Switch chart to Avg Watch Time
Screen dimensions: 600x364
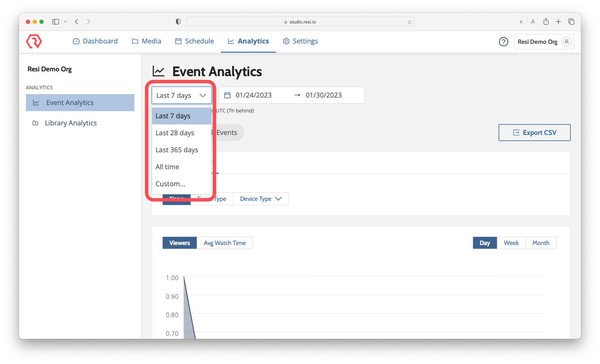pyautogui.click(x=225, y=243)
